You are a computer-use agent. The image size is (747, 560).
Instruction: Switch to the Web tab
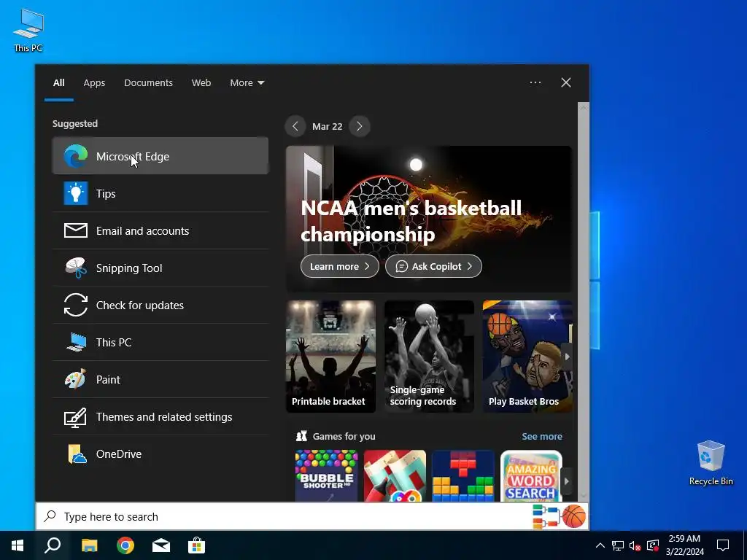click(x=201, y=83)
